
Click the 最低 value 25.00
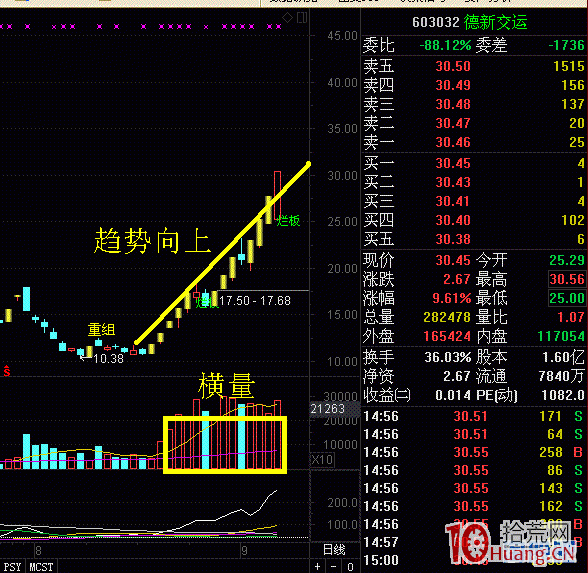click(x=567, y=298)
